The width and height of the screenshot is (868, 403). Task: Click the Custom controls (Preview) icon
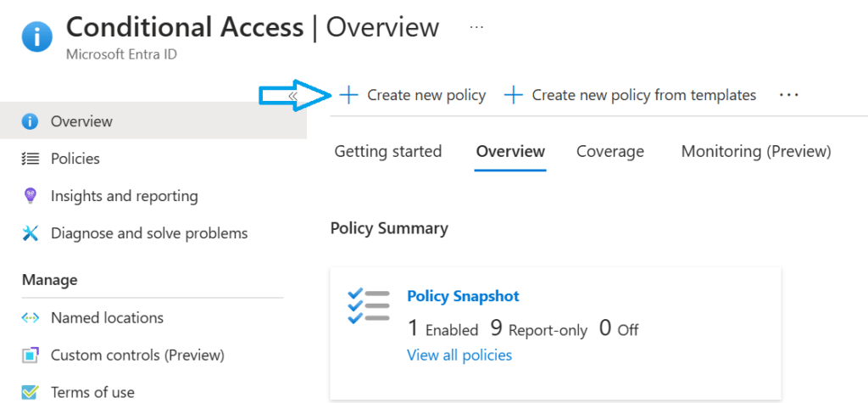[31, 355]
